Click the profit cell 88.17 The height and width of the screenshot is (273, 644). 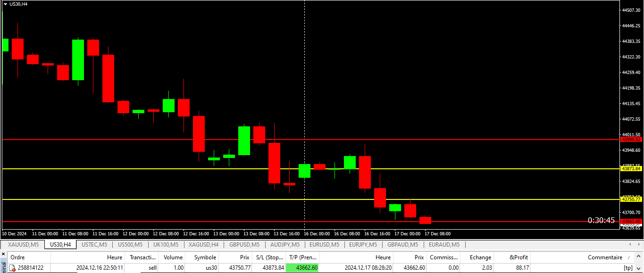click(522, 268)
